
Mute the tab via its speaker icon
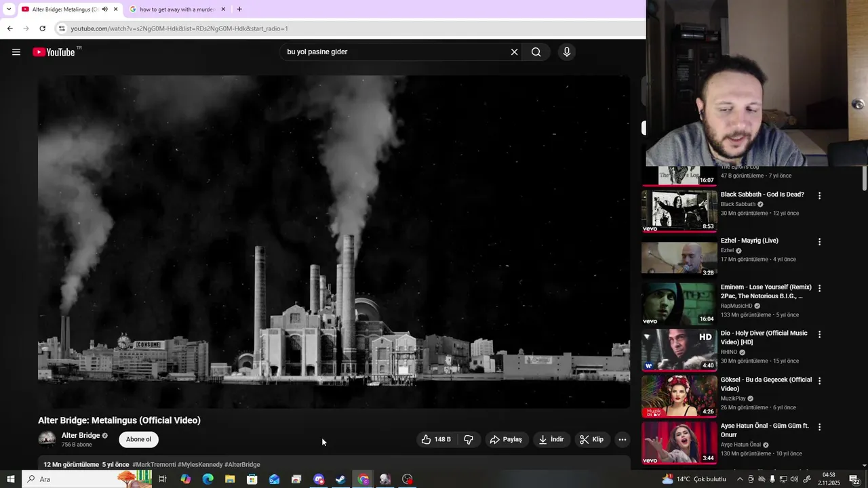coord(104,9)
